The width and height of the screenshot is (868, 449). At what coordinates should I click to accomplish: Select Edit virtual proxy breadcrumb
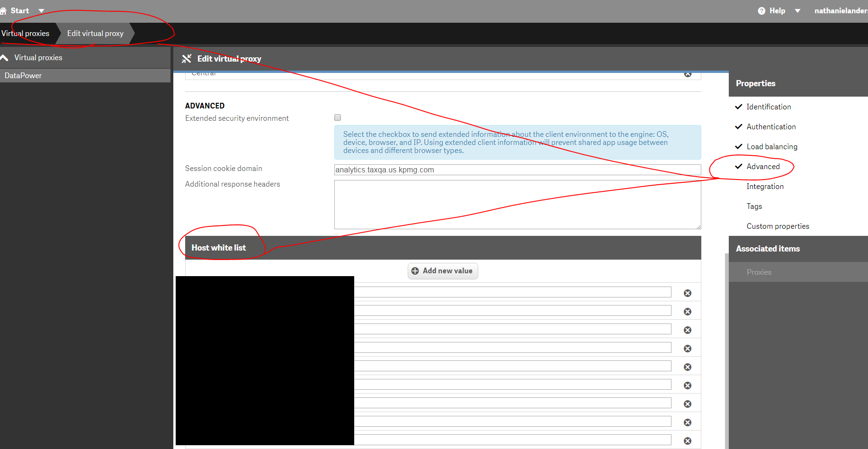[x=95, y=33]
